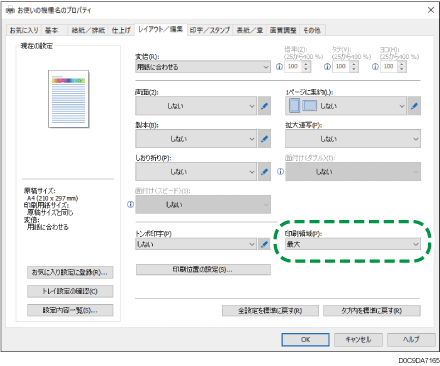Screen dimensions: 440x366
Task: Show info icon for 倍率 field
Action: click(x=279, y=67)
